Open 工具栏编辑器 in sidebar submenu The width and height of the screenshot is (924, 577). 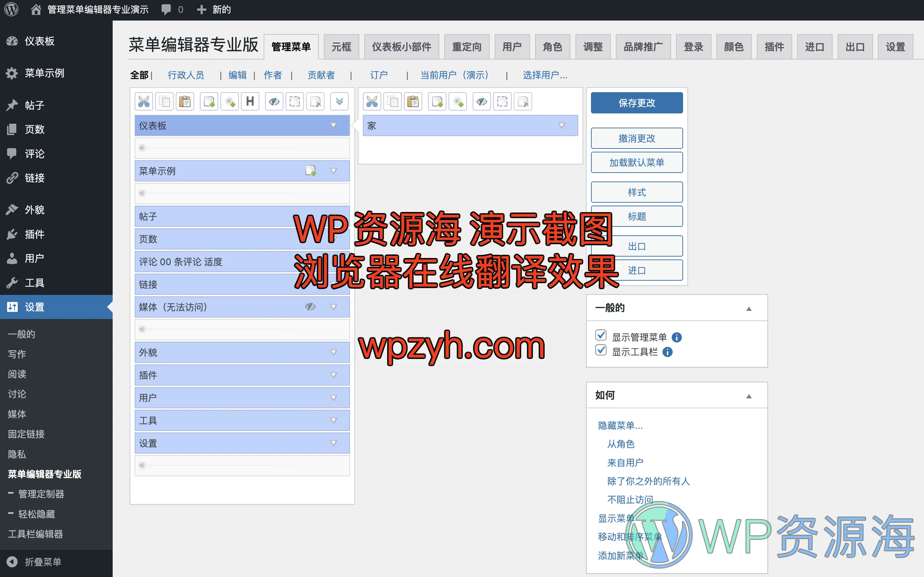[35, 534]
